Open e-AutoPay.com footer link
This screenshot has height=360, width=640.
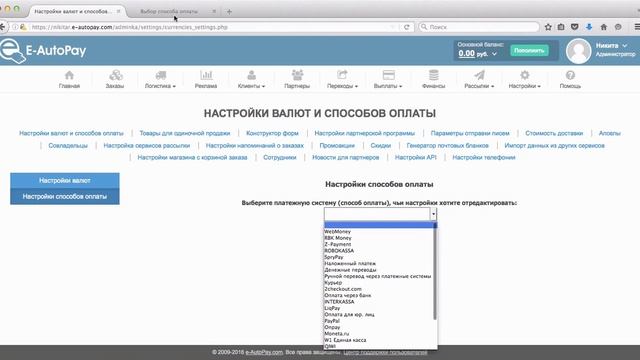coord(264,352)
